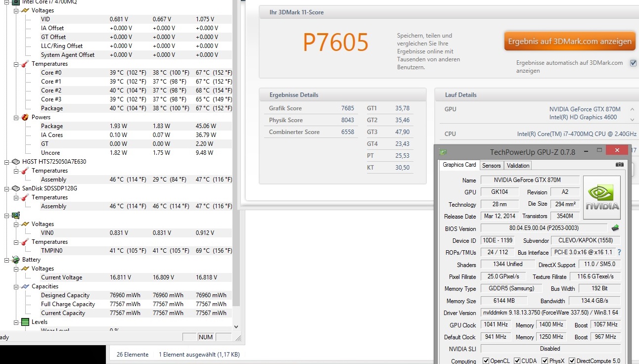Switch to the Validation tab in GPU-Z
The image size is (639, 364).
click(518, 166)
